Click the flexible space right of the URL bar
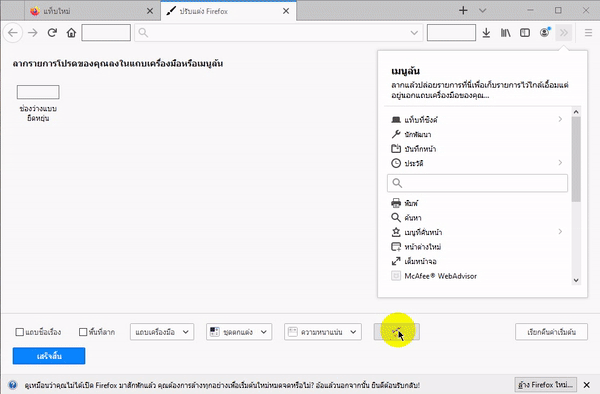 click(x=451, y=33)
